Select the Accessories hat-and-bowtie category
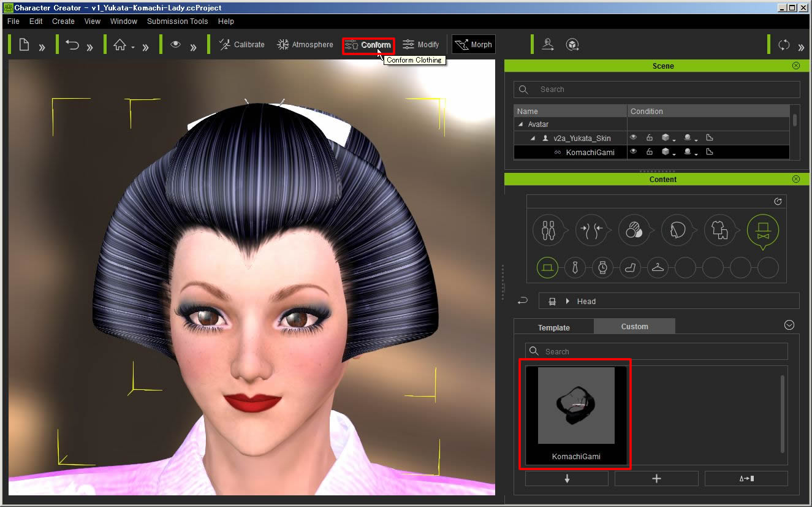Viewport: 812px width, 507px height. click(763, 231)
